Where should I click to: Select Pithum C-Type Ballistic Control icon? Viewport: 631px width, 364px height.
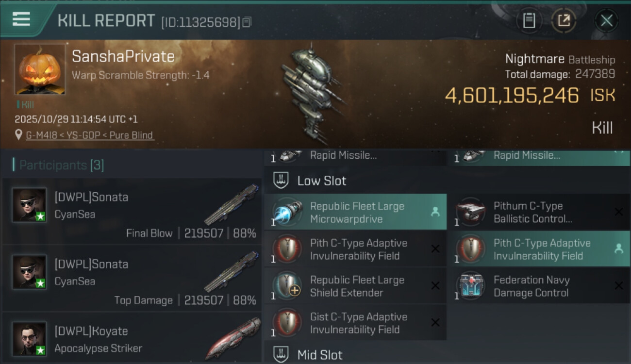tap(470, 212)
